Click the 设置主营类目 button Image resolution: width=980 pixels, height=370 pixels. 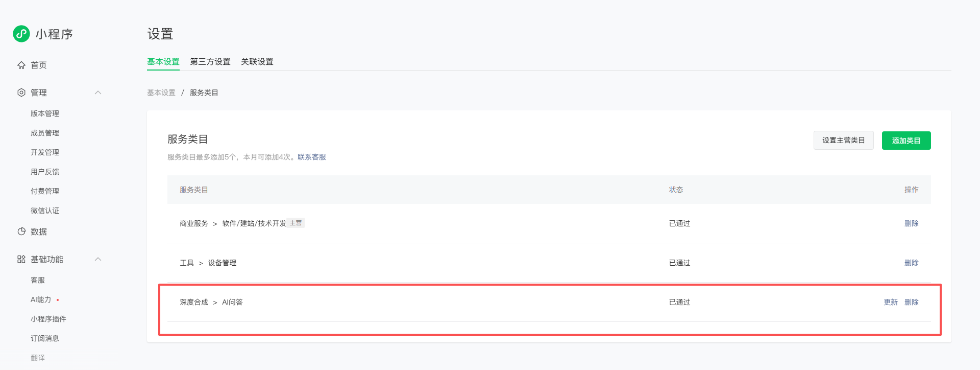pos(844,141)
